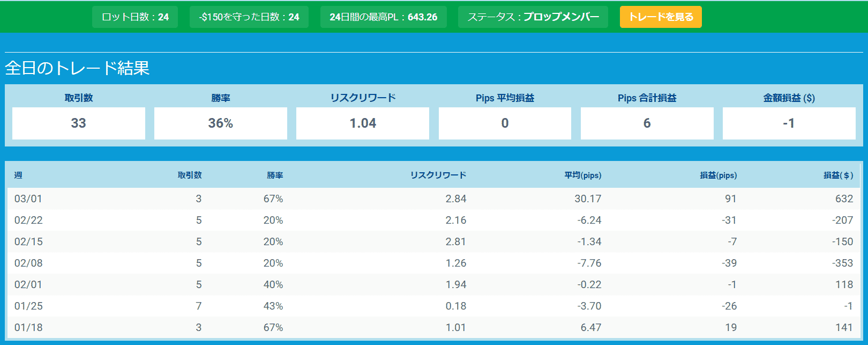Image resolution: width=868 pixels, height=345 pixels.
Task: Click the 1.01 risk reward cell
Action: (x=456, y=327)
